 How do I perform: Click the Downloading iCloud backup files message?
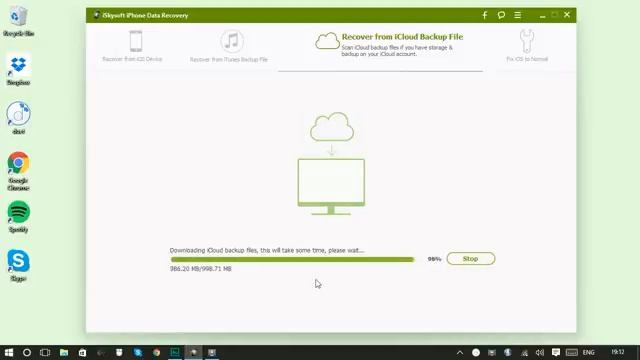(x=267, y=250)
